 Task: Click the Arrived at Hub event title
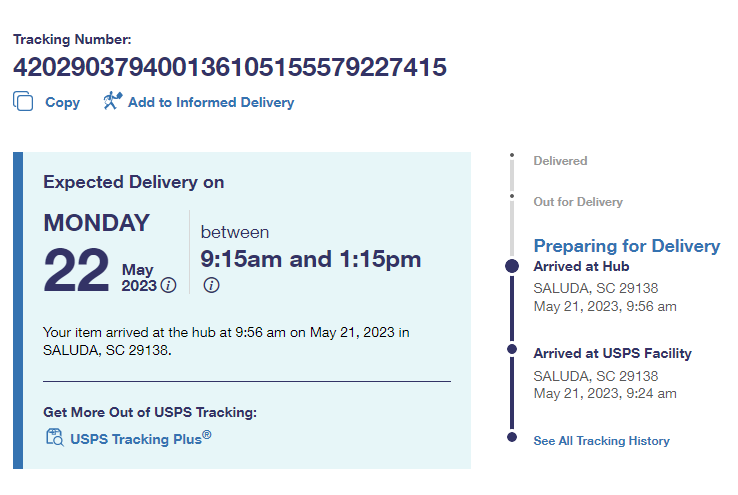pyautogui.click(x=581, y=267)
